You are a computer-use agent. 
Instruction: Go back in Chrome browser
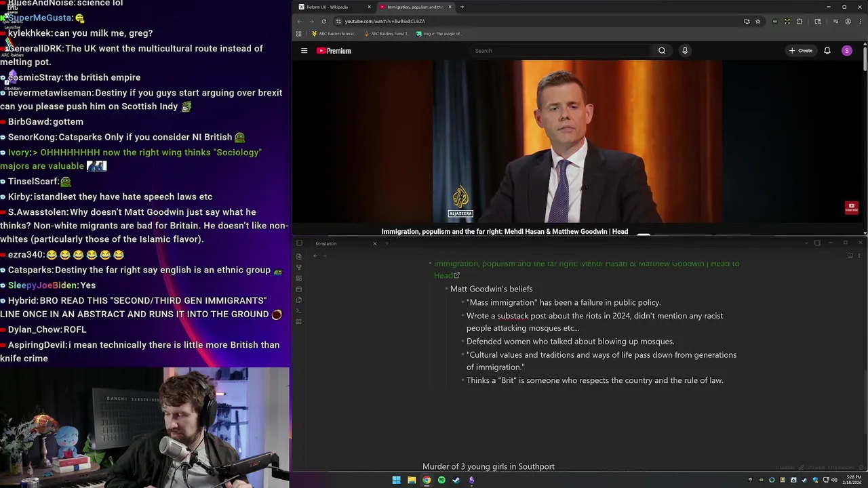(x=299, y=21)
